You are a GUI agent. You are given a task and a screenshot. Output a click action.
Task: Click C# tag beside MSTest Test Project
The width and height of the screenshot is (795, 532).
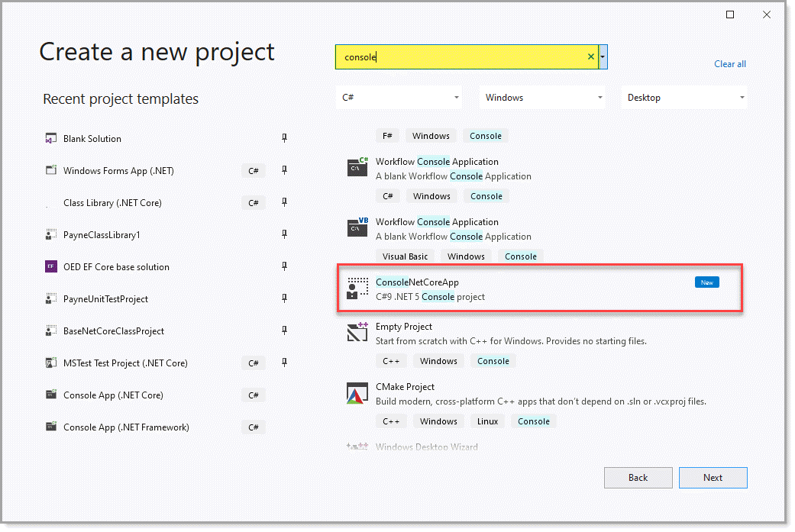pyautogui.click(x=254, y=363)
